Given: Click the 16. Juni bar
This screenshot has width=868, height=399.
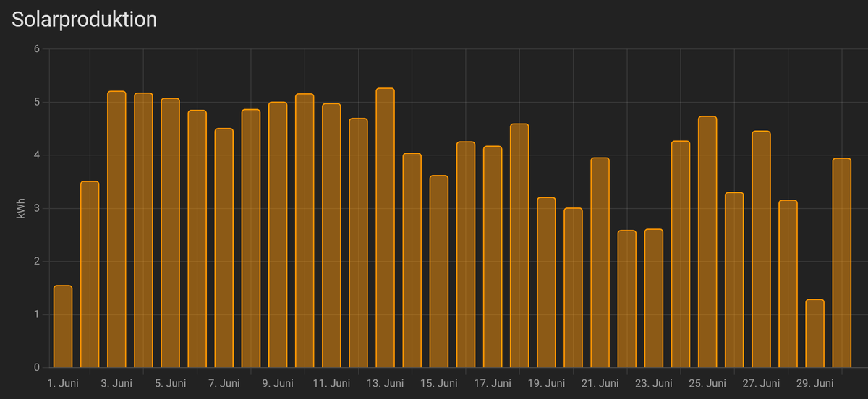Looking at the screenshot, I should point(466,255).
